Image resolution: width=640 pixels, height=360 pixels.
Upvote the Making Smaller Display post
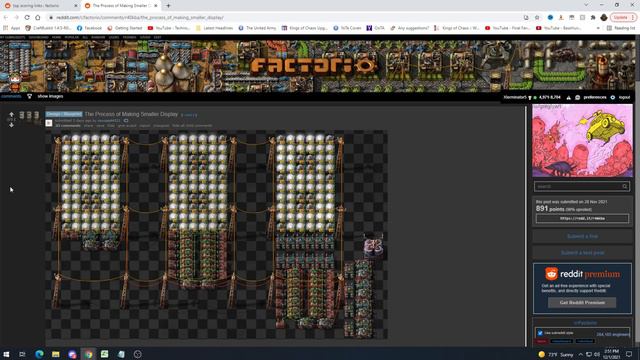(x=11, y=115)
